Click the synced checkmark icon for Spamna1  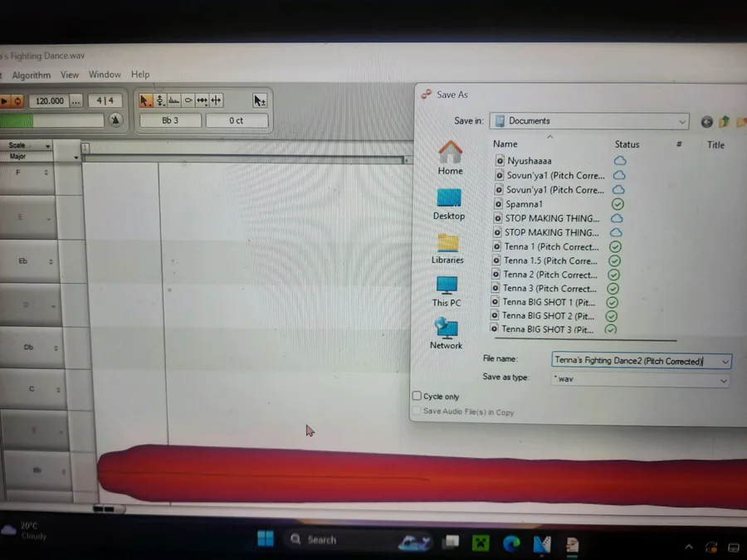(x=618, y=204)
